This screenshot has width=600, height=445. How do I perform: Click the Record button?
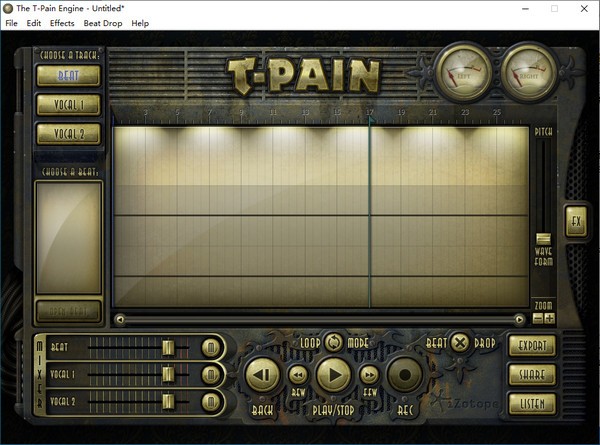click(x=407, y=374)
